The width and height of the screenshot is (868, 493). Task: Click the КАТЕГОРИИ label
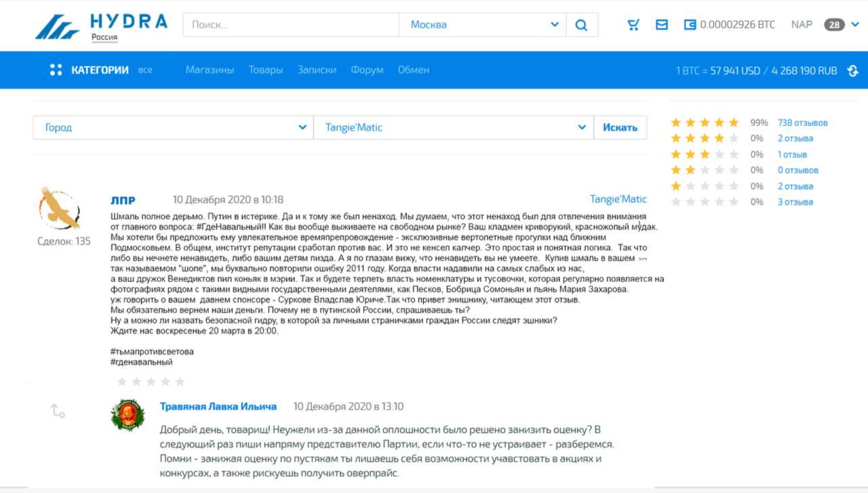(x=100, y=70)
